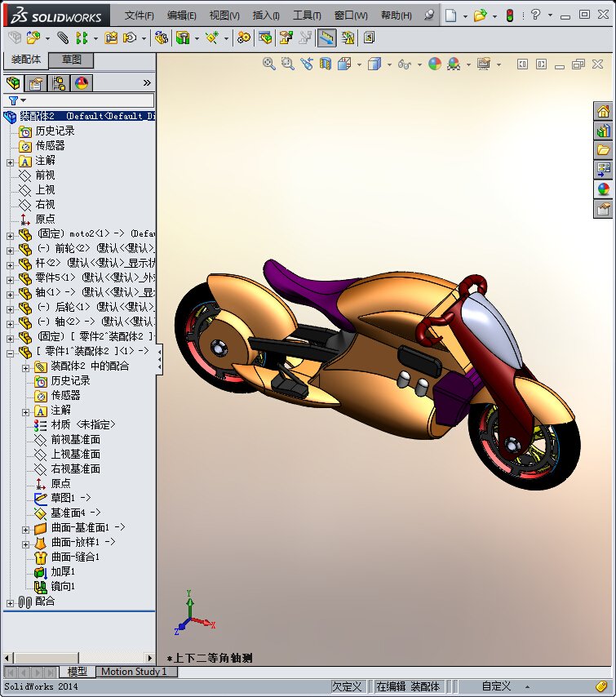The height and width of the screenshot is (697, 616).
Task: Click the View Orientation cube icon
Action: (x=344, y=64)
